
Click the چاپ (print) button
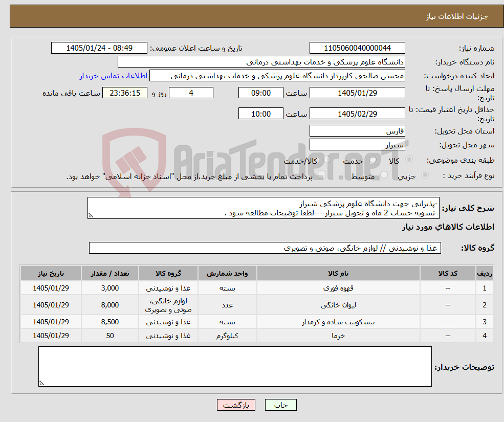280,405
